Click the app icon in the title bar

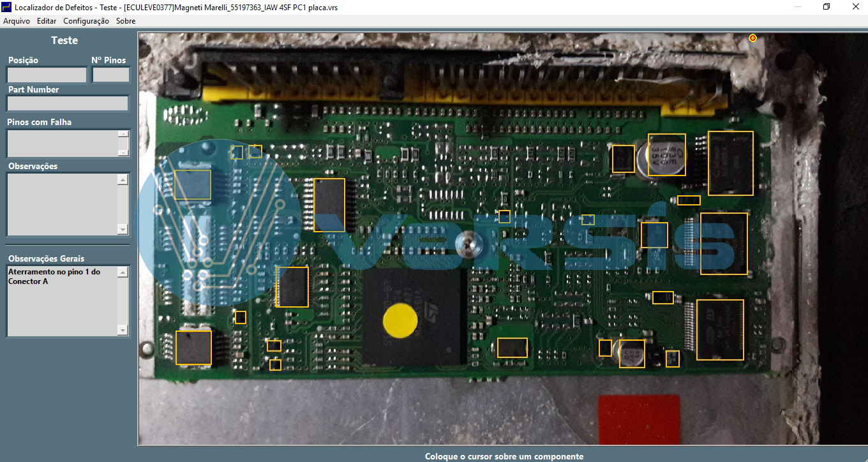7,7
